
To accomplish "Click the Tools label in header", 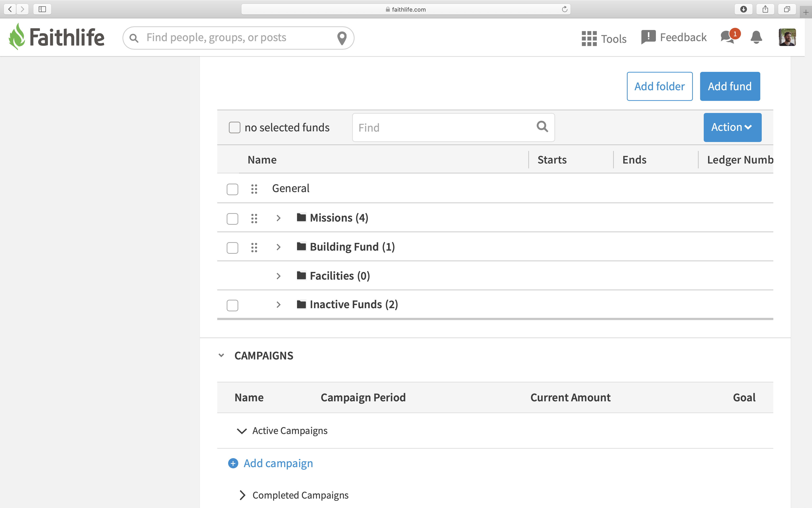I will (614, 39).
